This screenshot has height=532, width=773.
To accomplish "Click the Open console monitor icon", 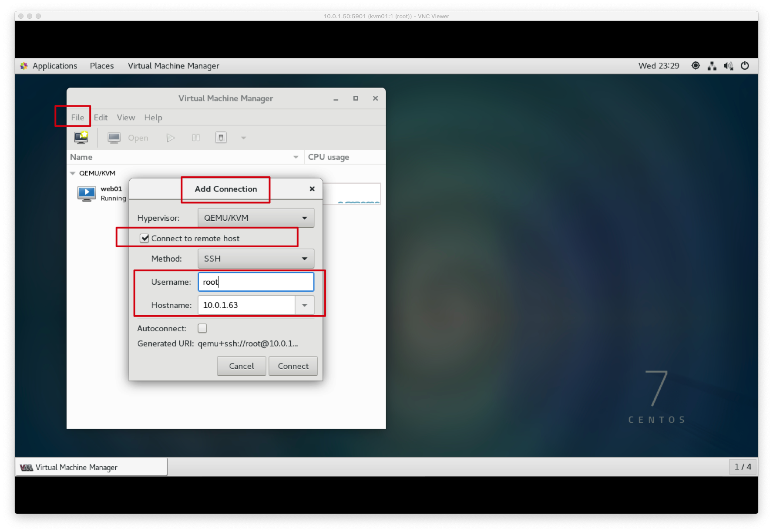I will [114, 138].
